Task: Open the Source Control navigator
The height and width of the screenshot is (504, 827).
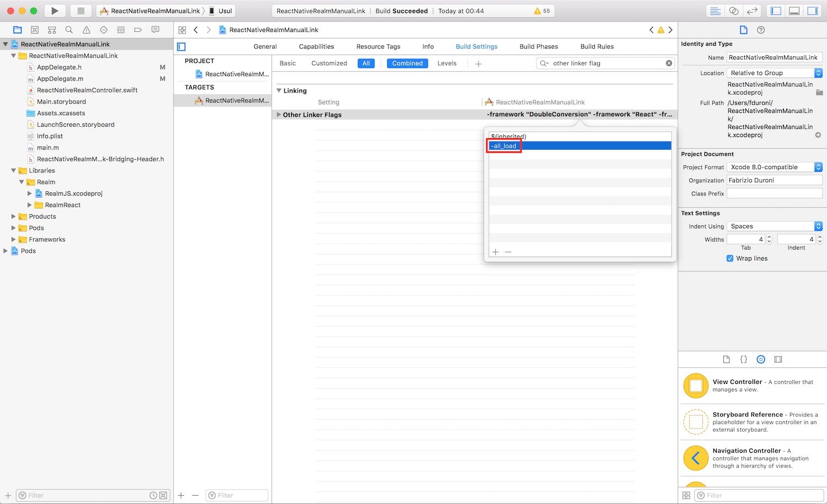Action: point(35,30)
